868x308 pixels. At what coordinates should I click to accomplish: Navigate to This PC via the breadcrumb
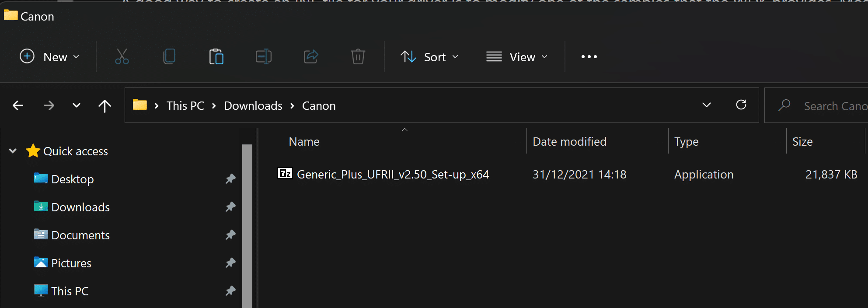185,105
